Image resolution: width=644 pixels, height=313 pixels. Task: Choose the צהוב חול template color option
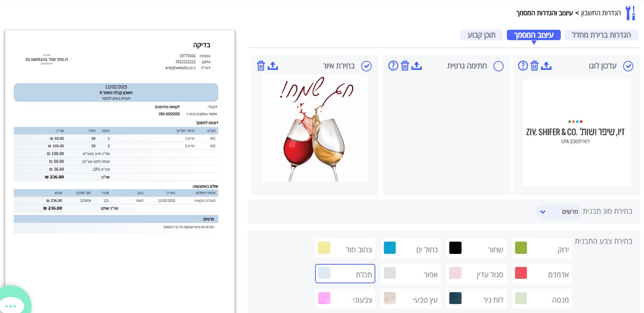[x=345, y=249]
